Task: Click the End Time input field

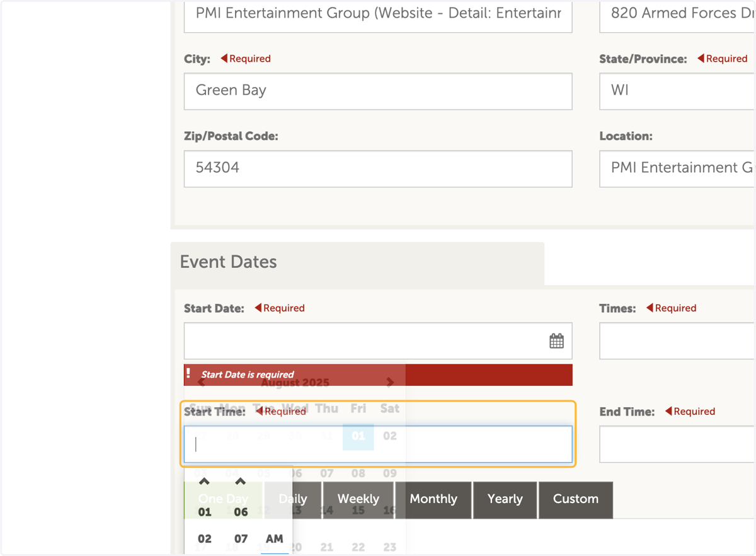Action: pyautogui.click(x=677, y=444)
